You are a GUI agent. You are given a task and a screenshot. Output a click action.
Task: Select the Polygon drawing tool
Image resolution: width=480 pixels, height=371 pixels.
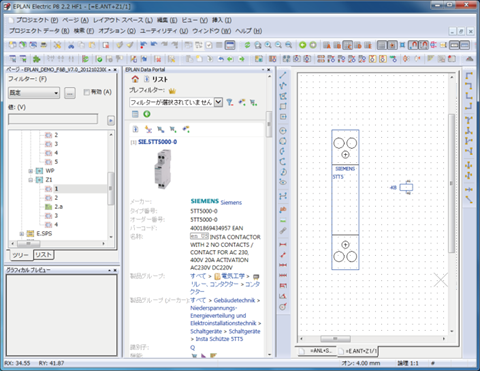(283, 96)
